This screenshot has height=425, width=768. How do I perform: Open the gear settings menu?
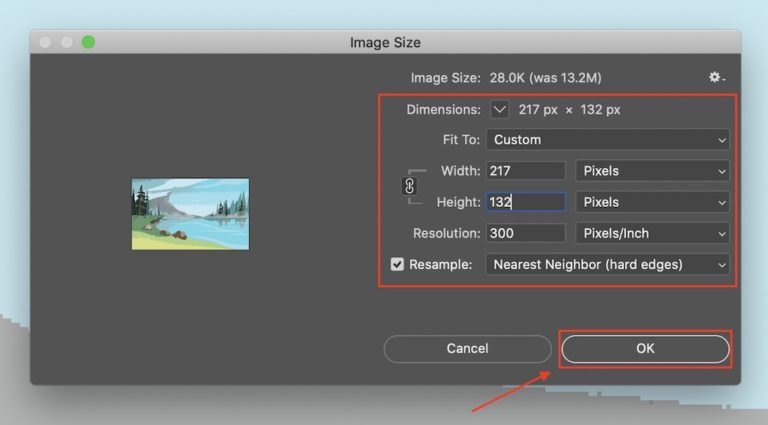(x=717, y=77)
